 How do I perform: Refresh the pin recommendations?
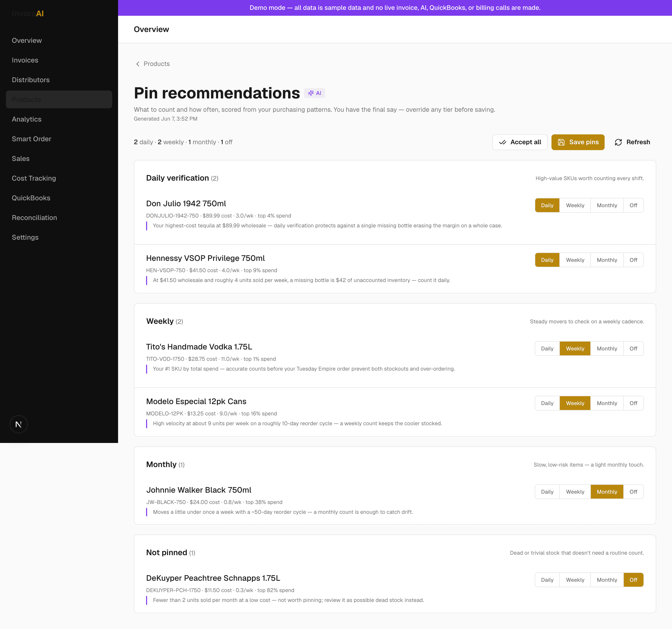click(632, 142)
